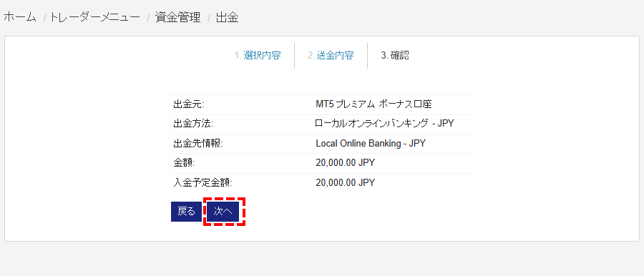Screen dimensions: 644x276
Task: Switch to step 2. 送金内容
Action: 331,56
